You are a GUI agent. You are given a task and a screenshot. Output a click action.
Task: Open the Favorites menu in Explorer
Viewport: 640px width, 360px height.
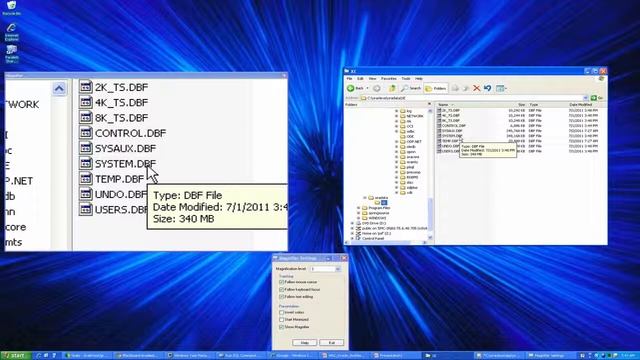(389, 78)
